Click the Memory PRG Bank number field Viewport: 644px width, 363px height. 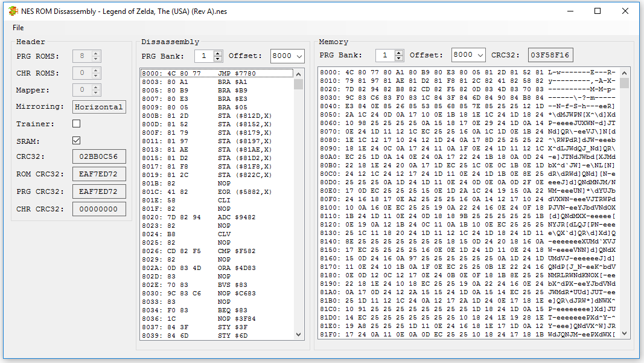pyautogui.click(x=385, y=55)
